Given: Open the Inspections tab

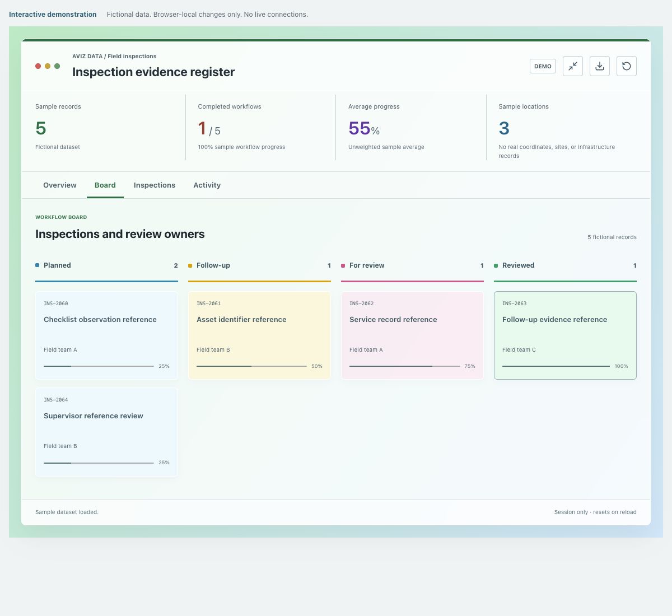Looking at the screenshot, I should coord(155,185).
